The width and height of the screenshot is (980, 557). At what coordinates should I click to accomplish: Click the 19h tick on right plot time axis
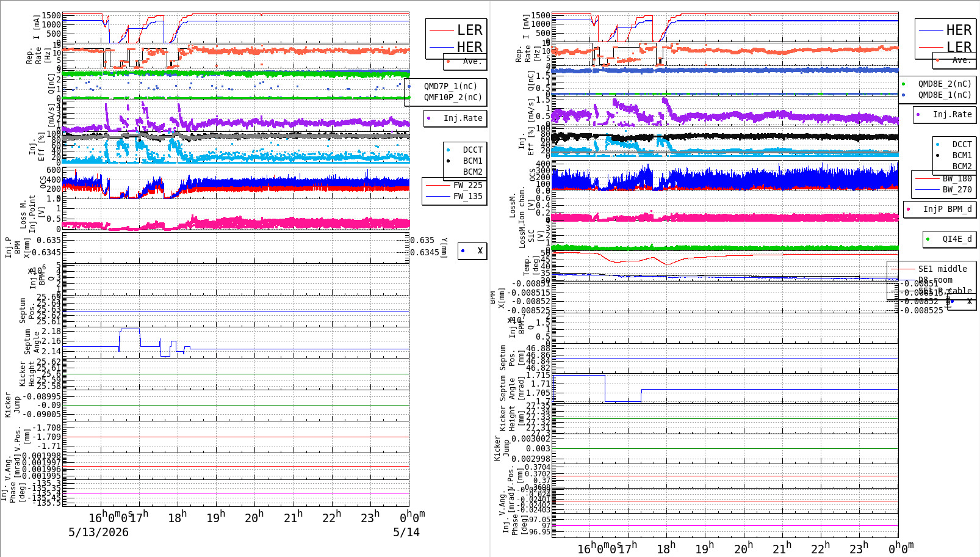pos(704,548)
